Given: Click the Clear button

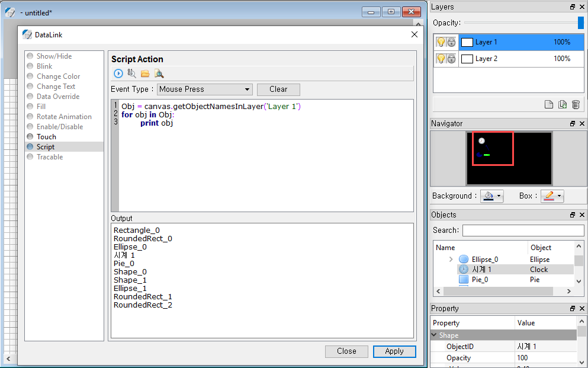Looking at the screenshot, I should click(x=278, y=89).
